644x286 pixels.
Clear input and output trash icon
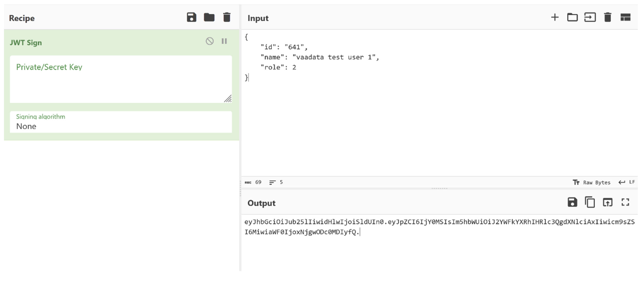608,17
